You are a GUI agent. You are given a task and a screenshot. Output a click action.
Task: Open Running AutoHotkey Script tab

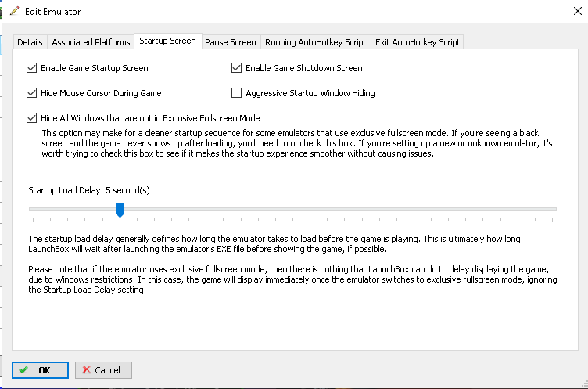click(x=315, y=42)
